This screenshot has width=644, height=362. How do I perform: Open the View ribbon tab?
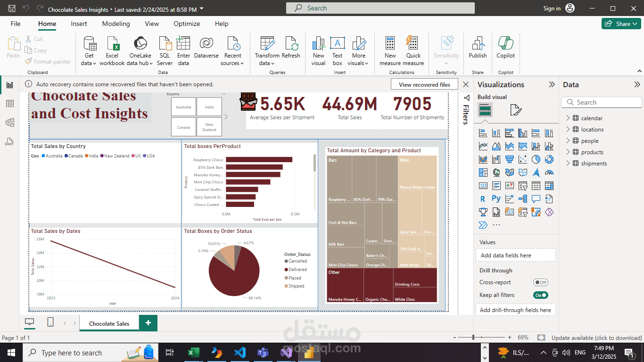(x=152, y=24)
